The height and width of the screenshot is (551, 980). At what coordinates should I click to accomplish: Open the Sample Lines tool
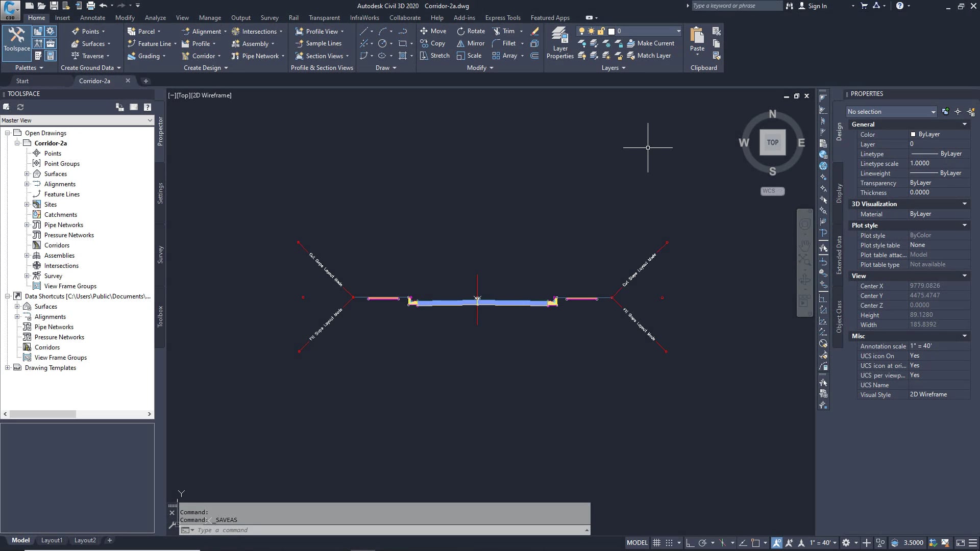319,43
